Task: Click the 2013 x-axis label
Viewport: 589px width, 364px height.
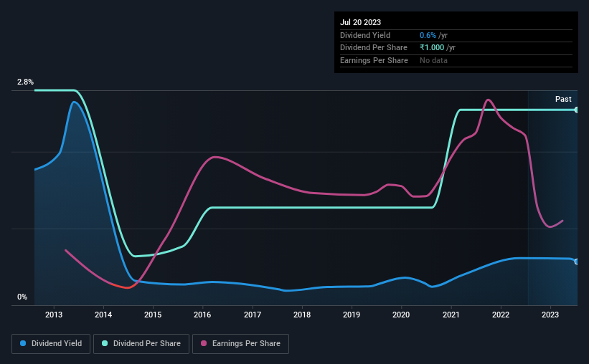Action: 54,315
